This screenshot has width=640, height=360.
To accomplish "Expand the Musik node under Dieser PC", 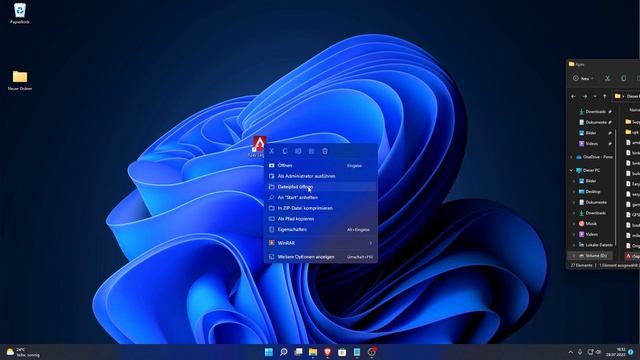I will tap(574, 224).
